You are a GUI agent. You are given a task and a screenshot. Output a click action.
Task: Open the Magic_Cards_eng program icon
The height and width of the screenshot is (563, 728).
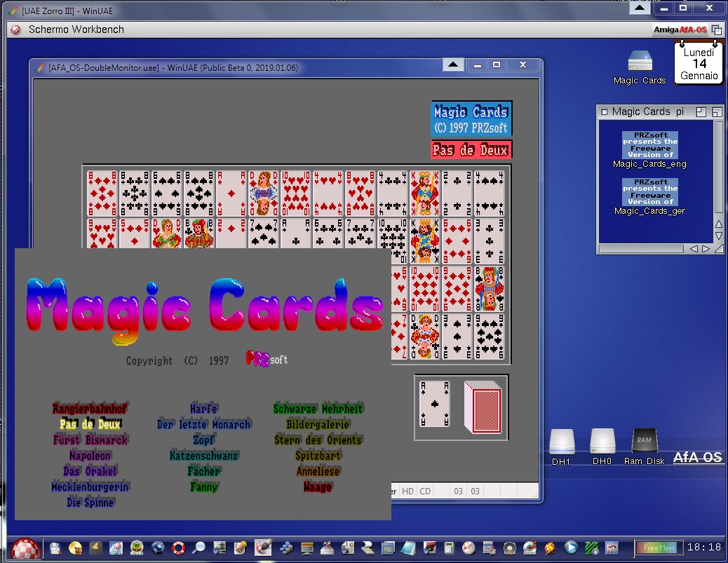coord(649,148)
